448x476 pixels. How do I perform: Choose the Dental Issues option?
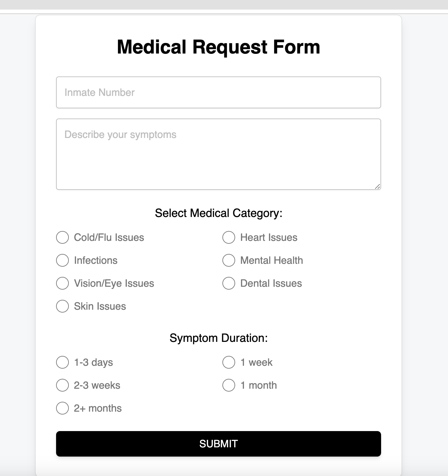229,283
